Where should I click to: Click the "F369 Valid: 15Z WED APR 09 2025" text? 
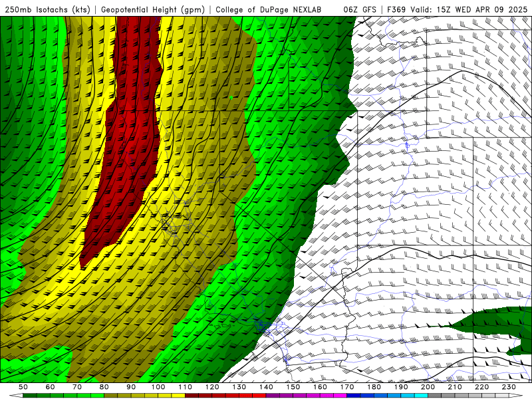[457, 9]
